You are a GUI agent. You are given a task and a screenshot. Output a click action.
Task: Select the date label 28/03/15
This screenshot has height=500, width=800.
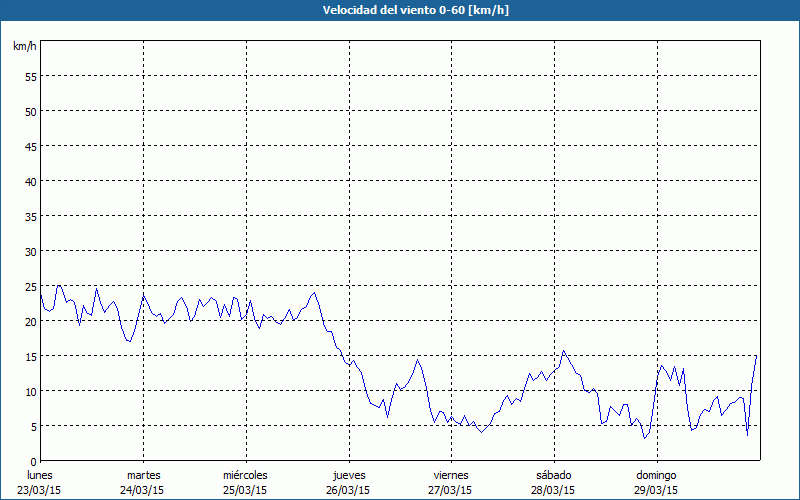[x=553, y=490]
